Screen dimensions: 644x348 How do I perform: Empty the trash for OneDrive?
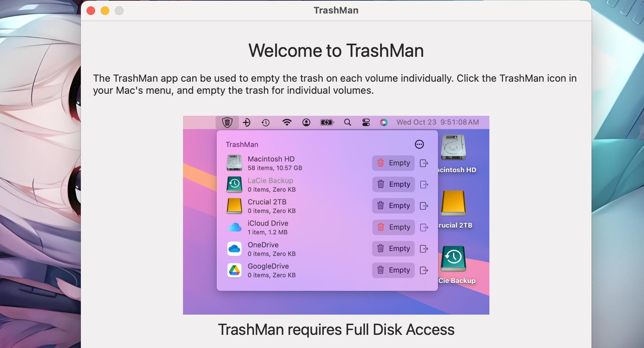pos(393,249)
